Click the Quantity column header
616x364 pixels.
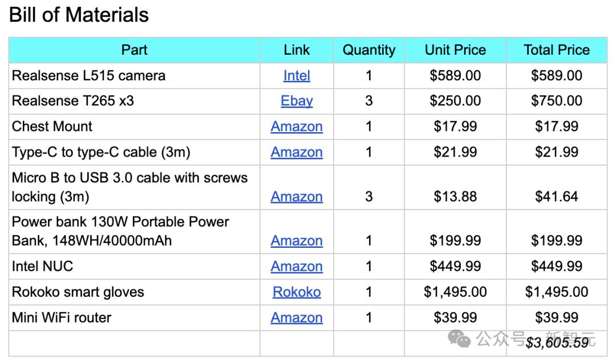368,50
